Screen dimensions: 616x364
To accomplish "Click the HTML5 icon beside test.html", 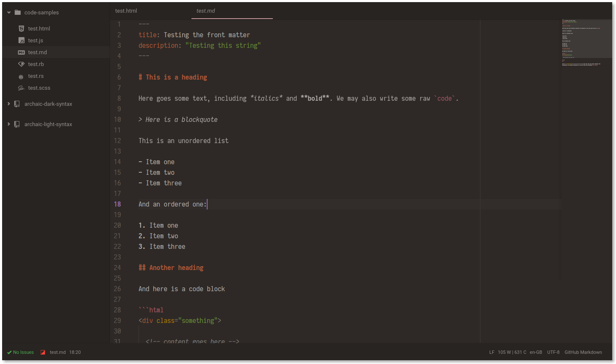I will pyautogui.click(x=21, y=28).
